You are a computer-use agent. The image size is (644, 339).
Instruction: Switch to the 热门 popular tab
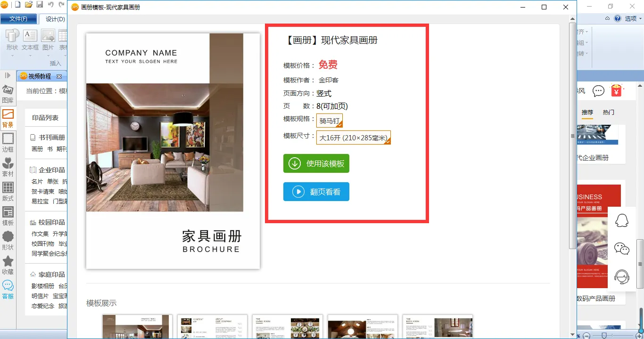click(x=609, y=113)
